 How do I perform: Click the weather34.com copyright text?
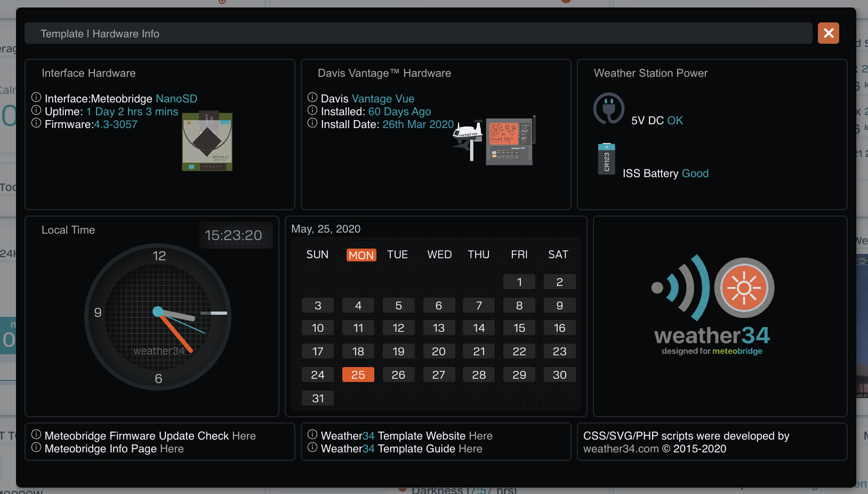click(655, 449)
